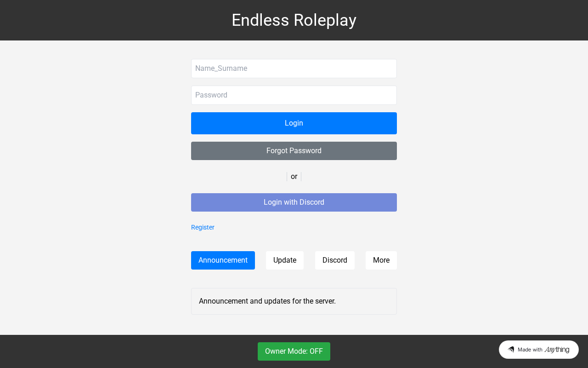
Task: Click into the Password field
Action: (x=294, y=95)
